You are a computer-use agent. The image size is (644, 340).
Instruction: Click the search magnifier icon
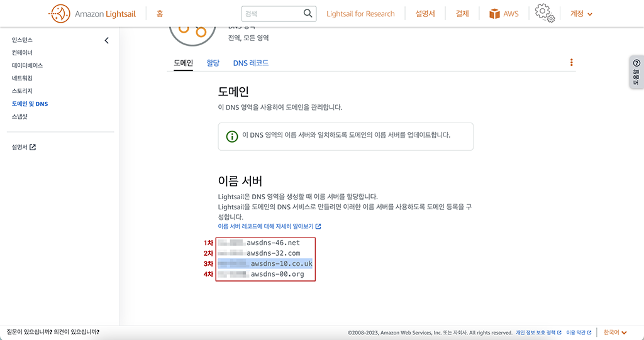308,14
